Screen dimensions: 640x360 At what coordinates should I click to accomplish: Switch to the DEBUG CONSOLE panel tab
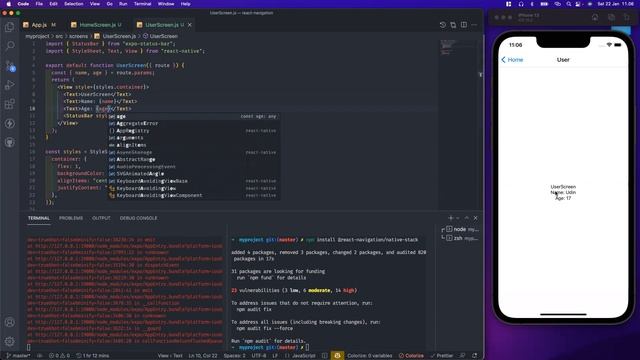[x=138, y=218]
